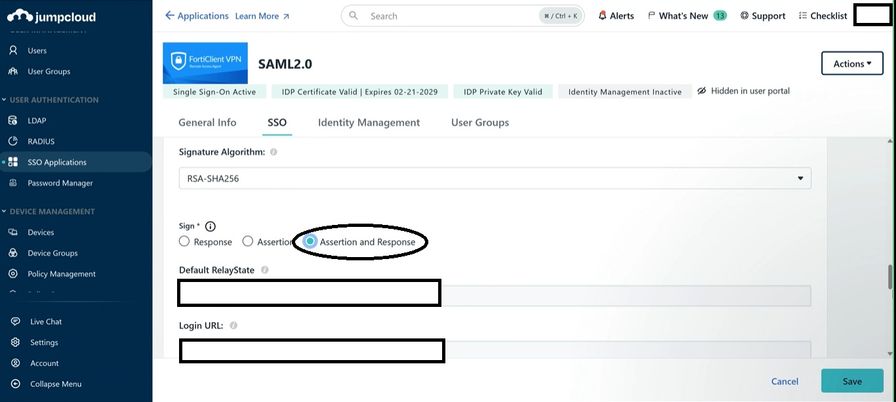This screenshot has height=402, width=896.
Task: Click the Account icon in sidebar
Action: [x=15, y=363]
